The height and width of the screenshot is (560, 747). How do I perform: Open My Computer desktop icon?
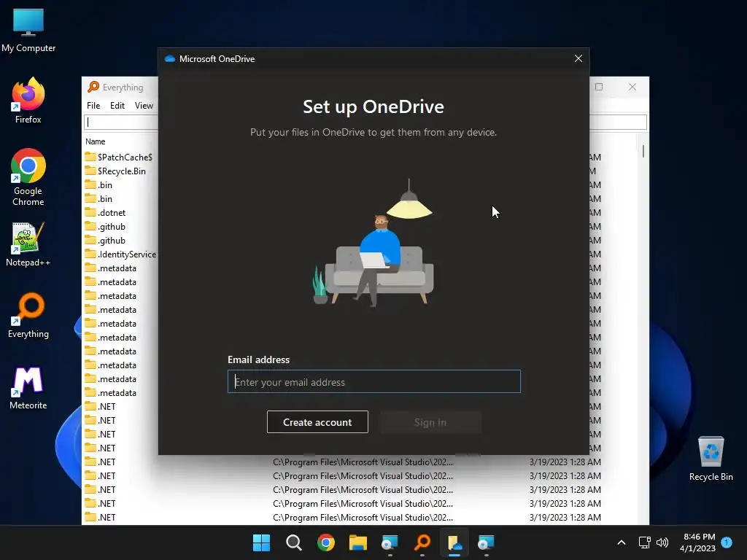[x=28, y=30]
